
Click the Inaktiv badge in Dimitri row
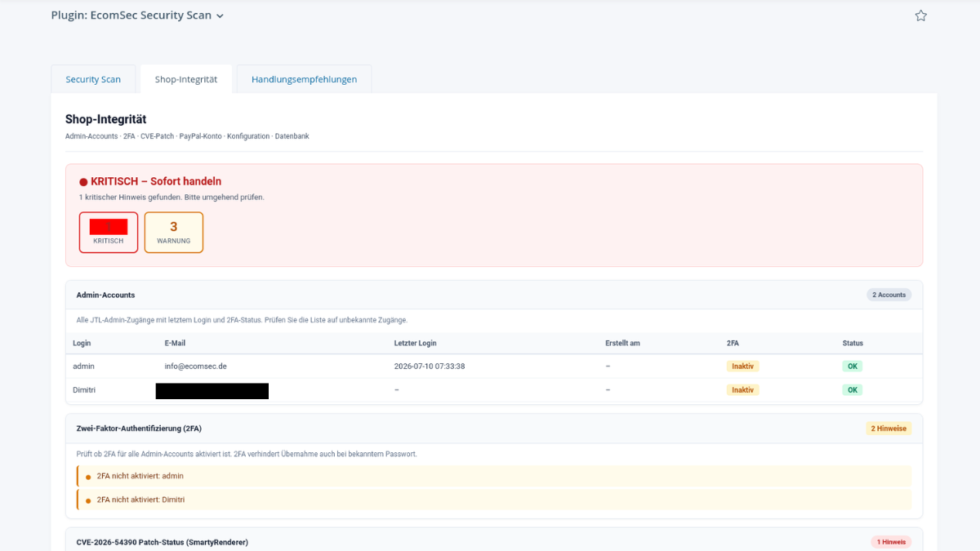(x=742, y=390)
